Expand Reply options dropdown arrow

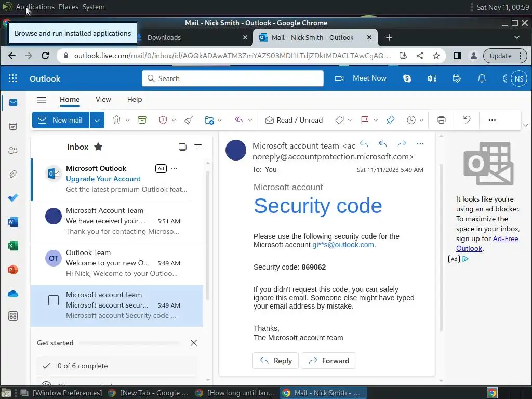(x=250, y=120)
